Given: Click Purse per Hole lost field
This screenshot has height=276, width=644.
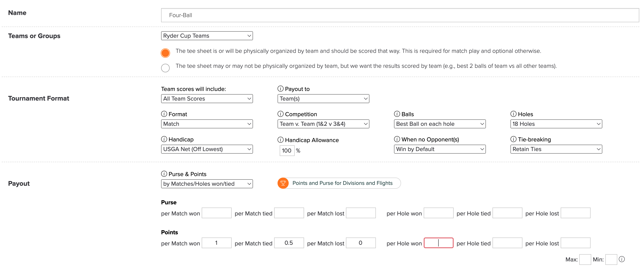Looking at the screenshot, I should pyautogui.click(x=575, y=213).
